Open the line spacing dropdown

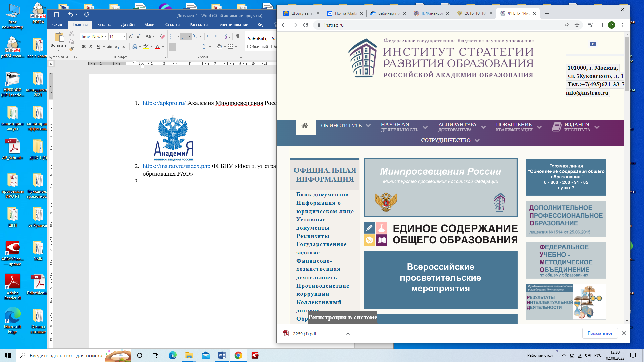(x=207, y=47)
